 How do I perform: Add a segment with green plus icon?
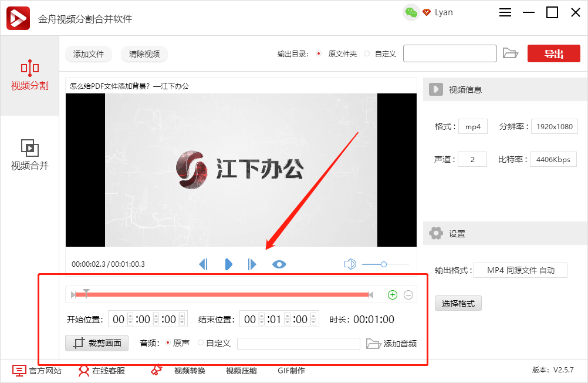393,295
